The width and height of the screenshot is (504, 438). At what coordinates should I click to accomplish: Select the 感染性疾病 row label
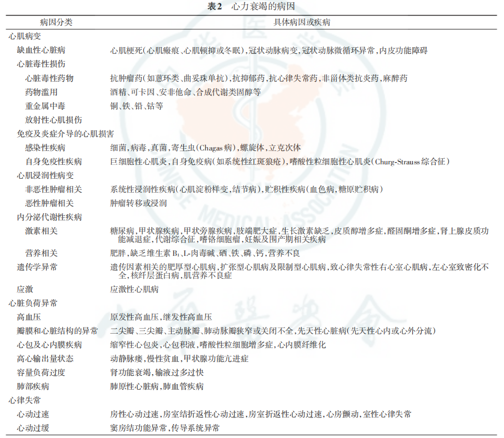[x=45, y=147]
